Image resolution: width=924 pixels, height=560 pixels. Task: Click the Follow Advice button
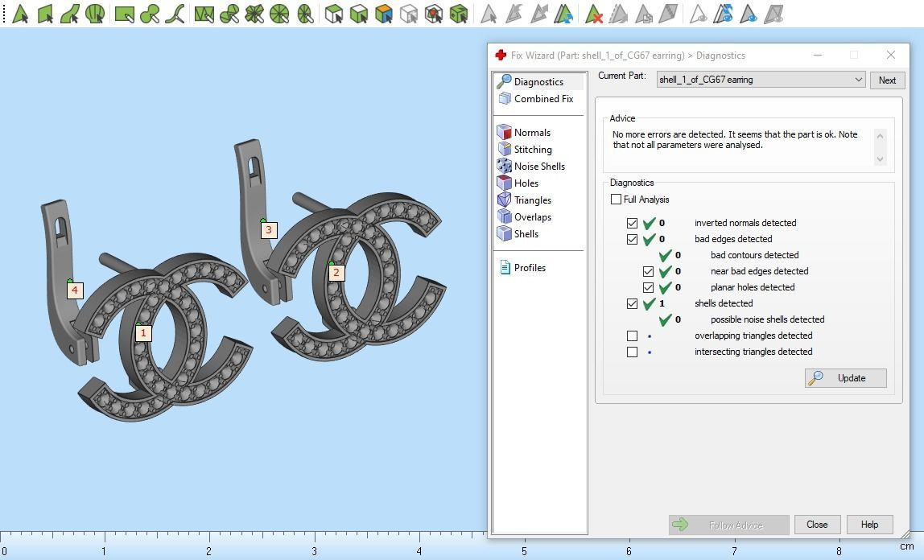(x=729, y=525)
